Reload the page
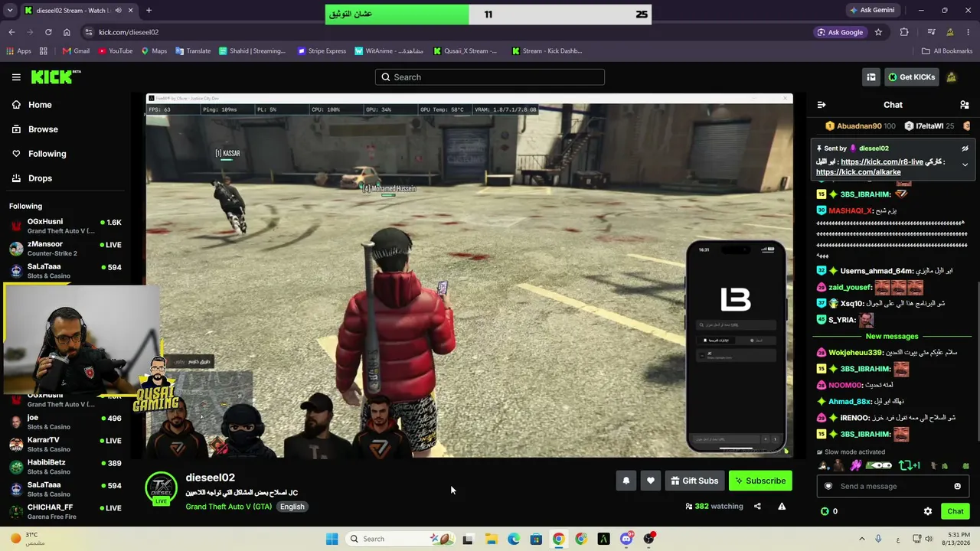 [x=48, y=32]
